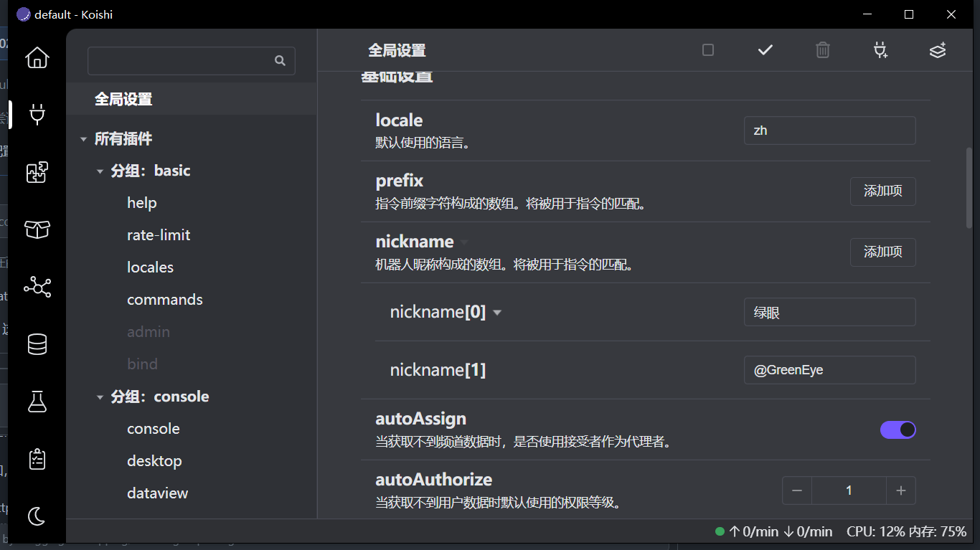Collapse the 分组：console group arrow
980x550 pixels.
point(100,397)
